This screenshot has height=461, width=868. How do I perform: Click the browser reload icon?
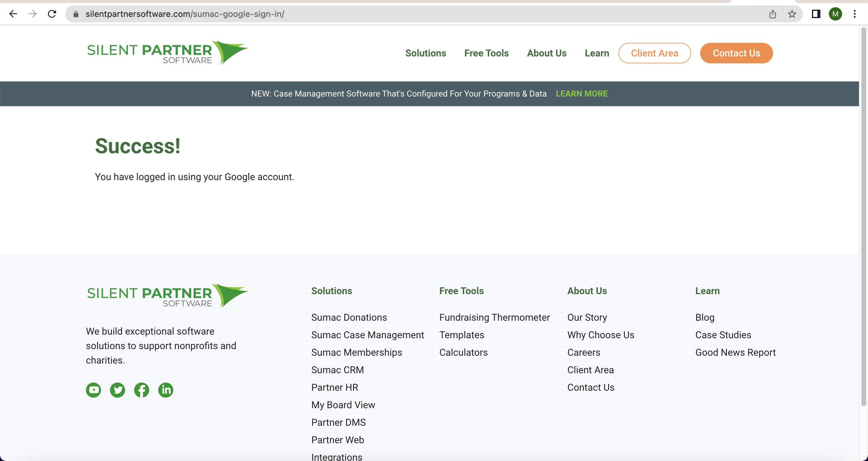(x=52, y=14)
